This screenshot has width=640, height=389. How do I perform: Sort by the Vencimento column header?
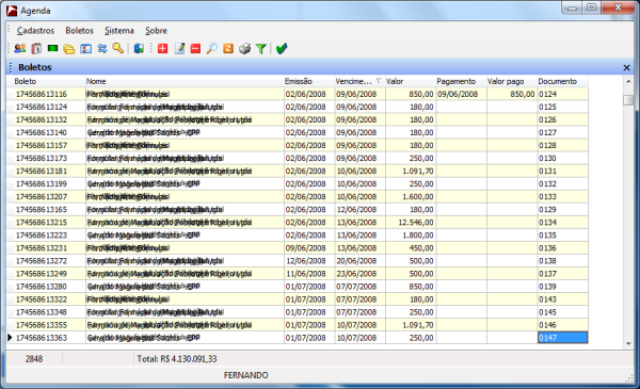click(360, 81)
